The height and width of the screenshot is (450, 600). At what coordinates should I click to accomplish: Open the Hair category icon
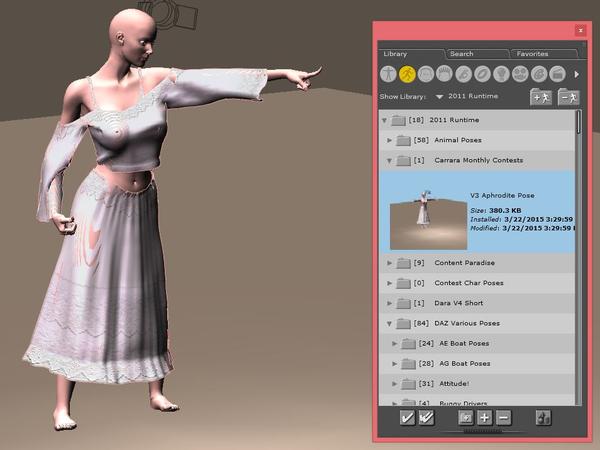444,73
